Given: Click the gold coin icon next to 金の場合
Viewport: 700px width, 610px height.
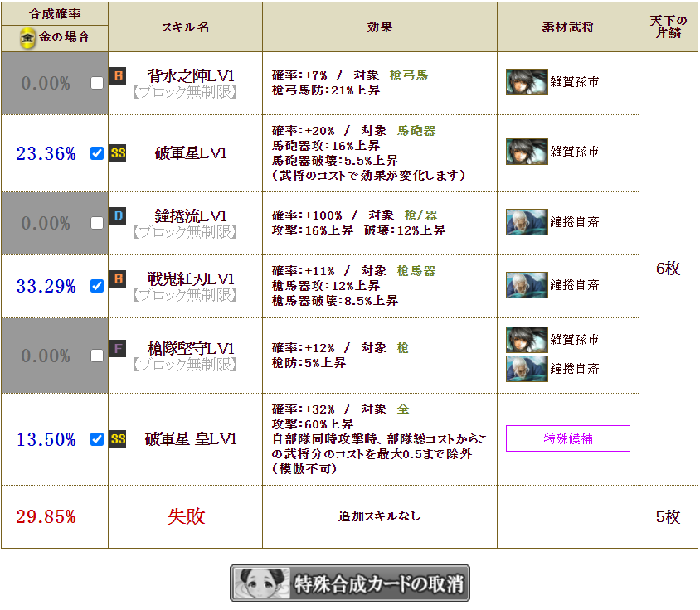Looking at the screenshot, I should [27, 38].
